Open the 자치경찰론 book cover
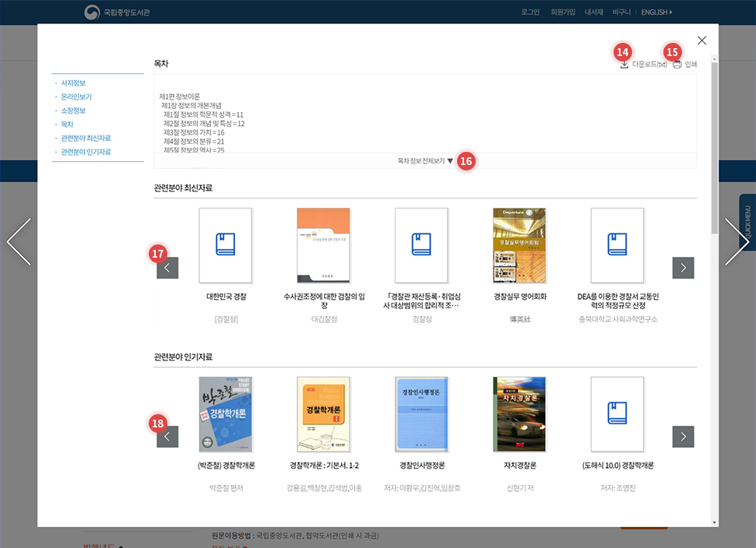Image resolution: width=756 pixels, height=548 pixels. point(519,414)
